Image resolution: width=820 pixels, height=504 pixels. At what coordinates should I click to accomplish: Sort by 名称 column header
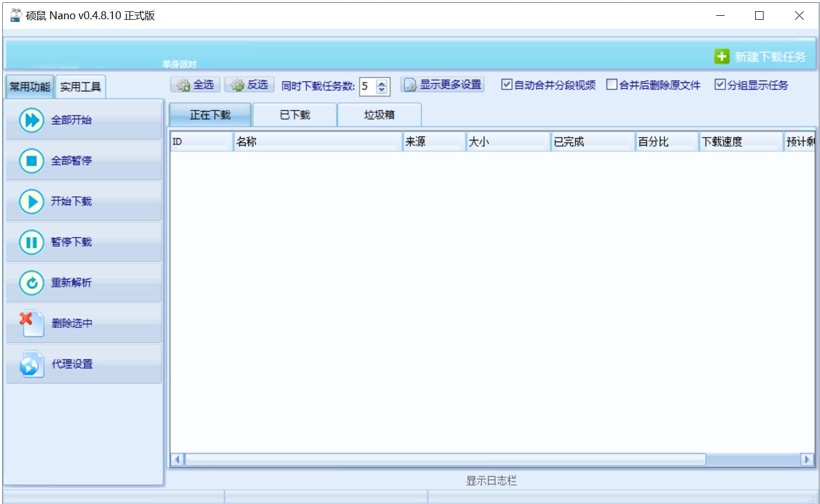point(318,141)
